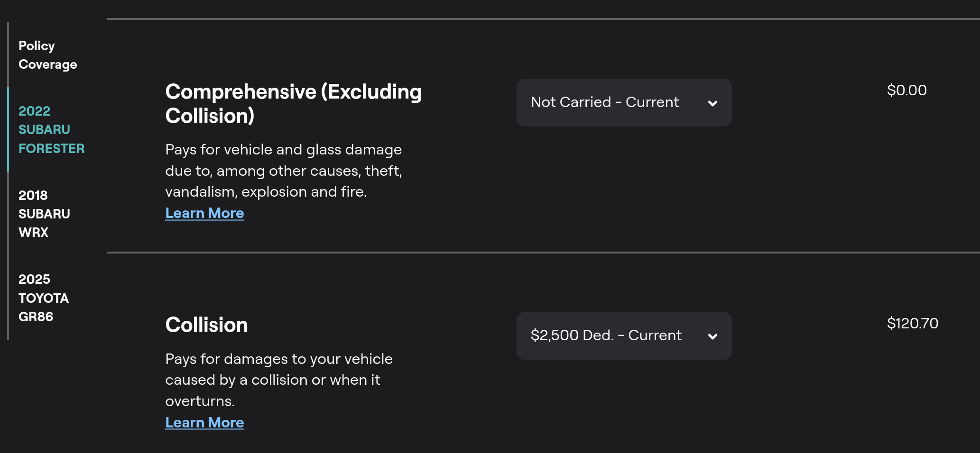This screenshot has width=980, height=453.
Task: Click the grey sidebar rail beside TOYOTA GR86
Action: pyautogui.click(x=8, y=298)
